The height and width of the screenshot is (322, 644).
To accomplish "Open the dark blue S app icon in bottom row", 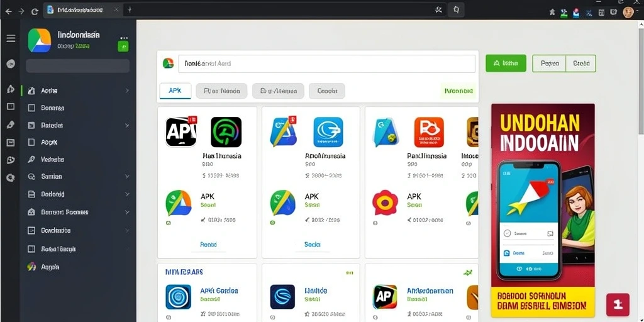I will [282, 297].
